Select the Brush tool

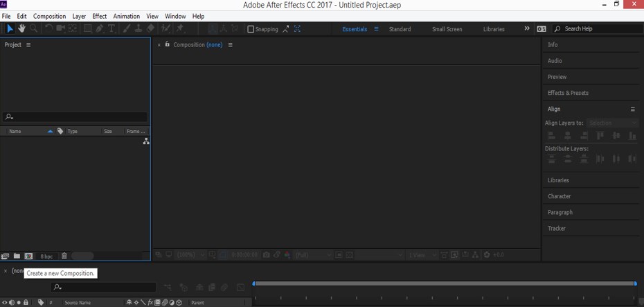point(127,28)
